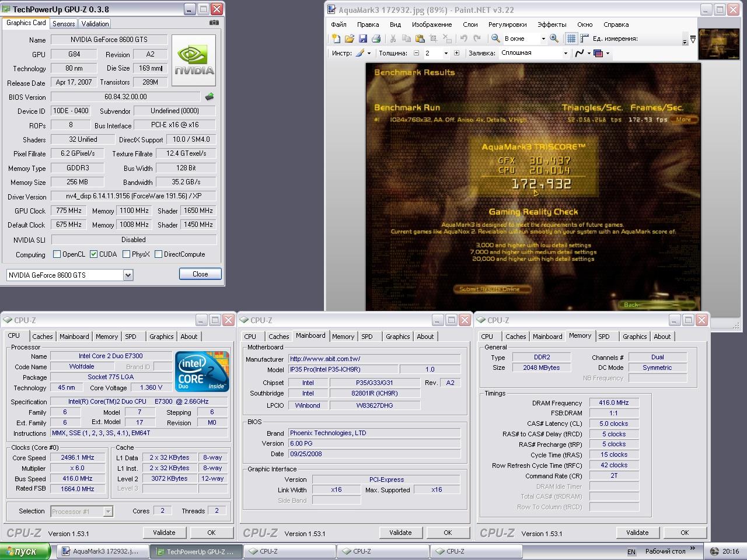Click the New image icon in Paint.NET
The image size is (747, 560).
coord(336,38)
